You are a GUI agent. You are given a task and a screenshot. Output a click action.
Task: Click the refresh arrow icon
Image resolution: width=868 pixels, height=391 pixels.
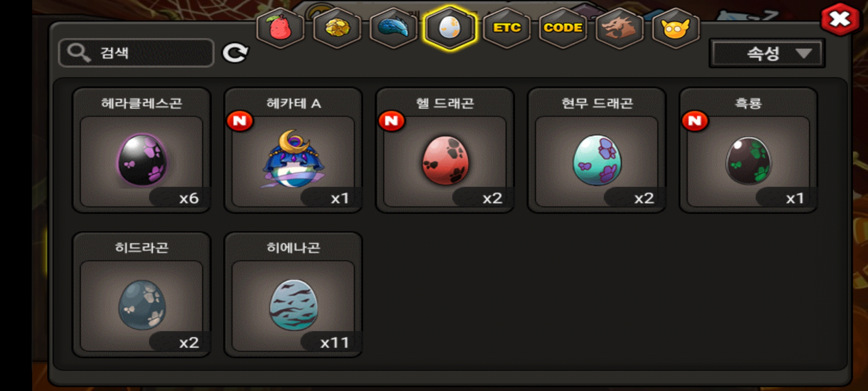[x=235, y=53]
